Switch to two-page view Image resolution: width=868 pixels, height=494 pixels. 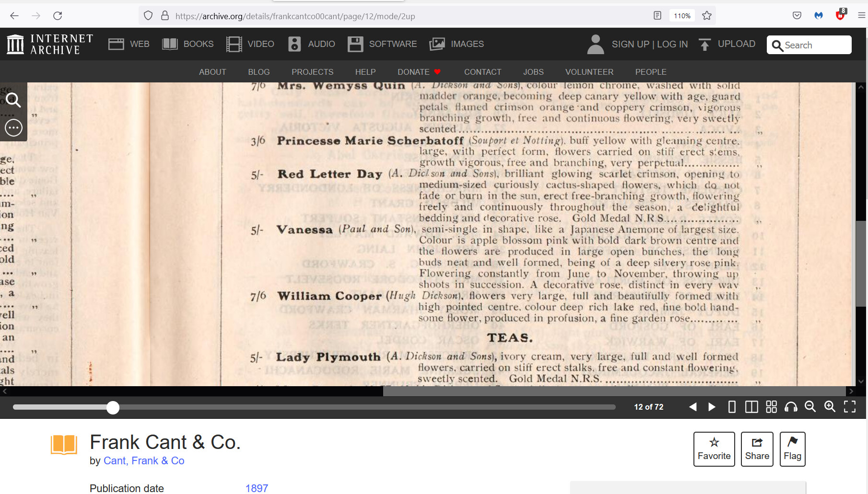pos(751,407)
